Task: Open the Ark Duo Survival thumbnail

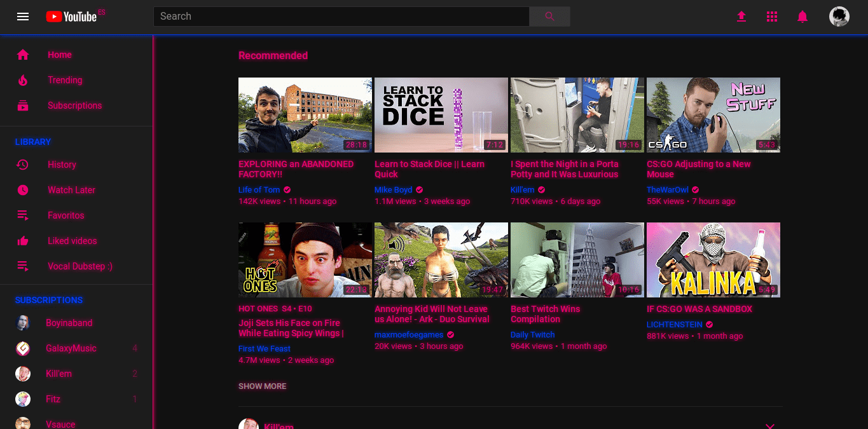Action: (441, 260)
